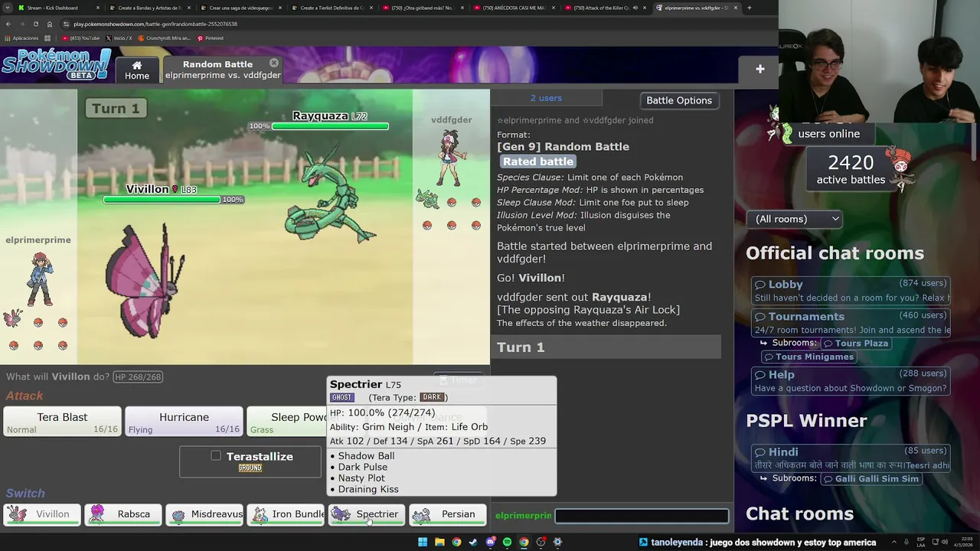Open the taskbar settings gear app
The height and width of the screenshot is (551, 980).
[x=557, y=542]
